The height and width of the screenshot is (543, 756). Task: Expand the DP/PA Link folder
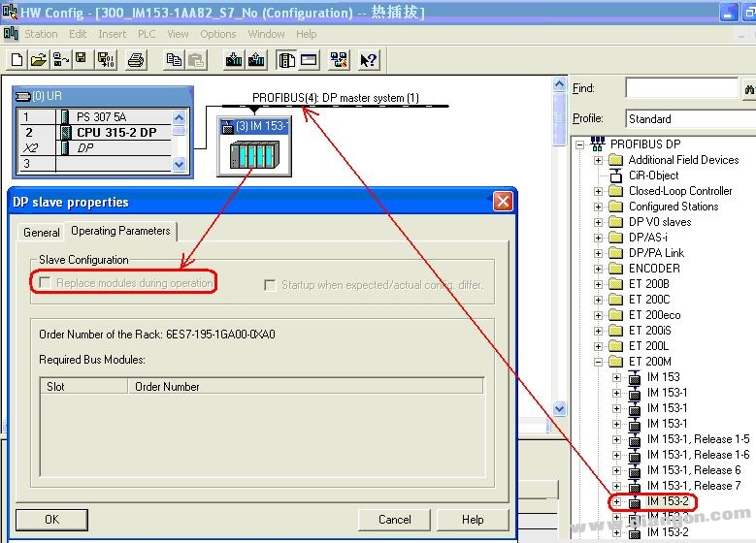point(599,253)
